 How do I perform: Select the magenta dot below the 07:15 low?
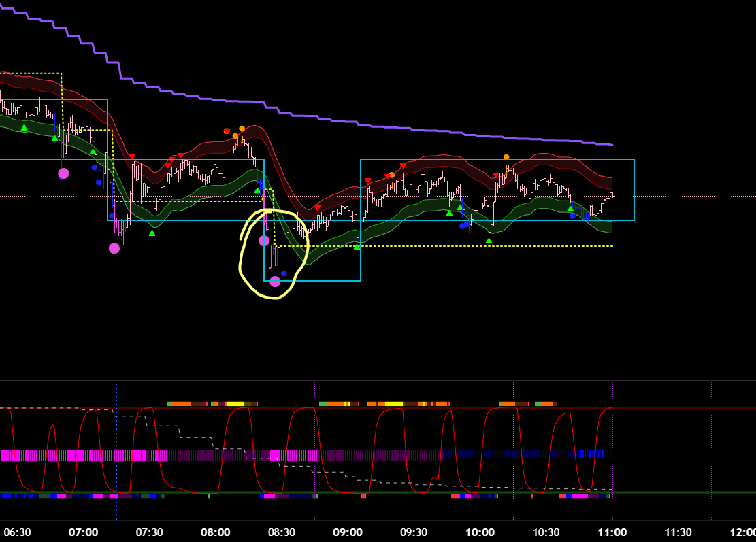(114, 248)
